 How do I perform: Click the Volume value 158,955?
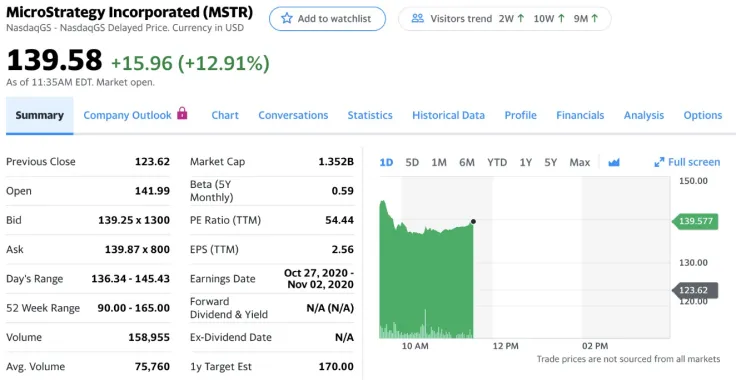click(x=149, y=337)
